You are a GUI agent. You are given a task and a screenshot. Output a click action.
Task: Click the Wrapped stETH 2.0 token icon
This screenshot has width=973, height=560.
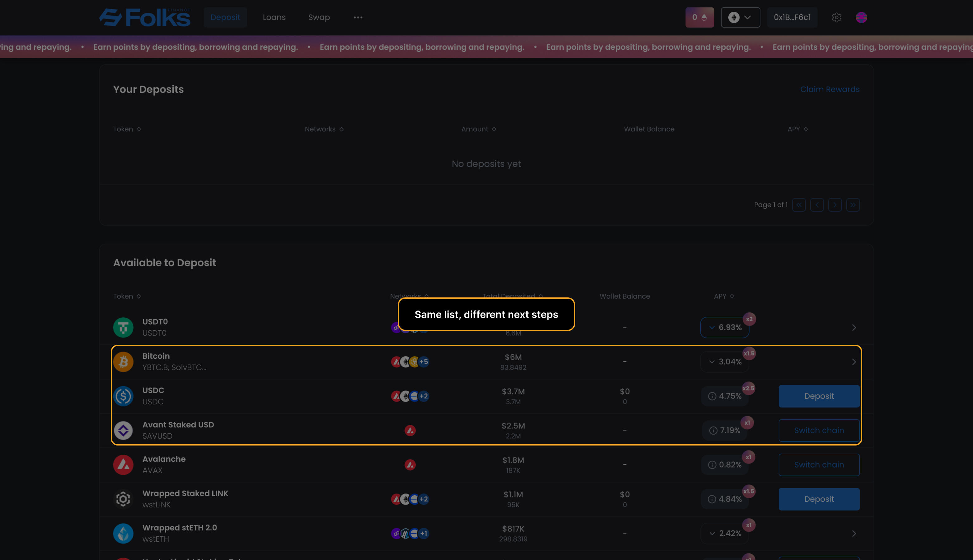pos(123,534)
